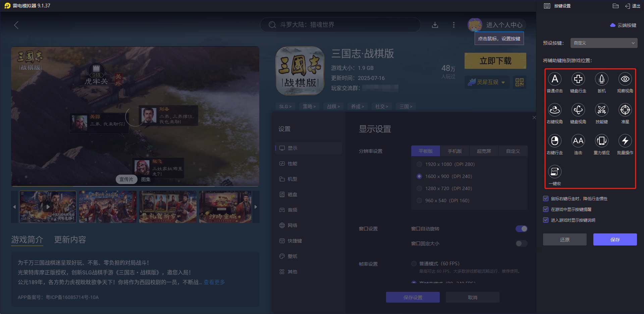Open the 网络 settings section
Viewport: 644px width, 314px height.
pyautogui.click(x=309, y=225)
